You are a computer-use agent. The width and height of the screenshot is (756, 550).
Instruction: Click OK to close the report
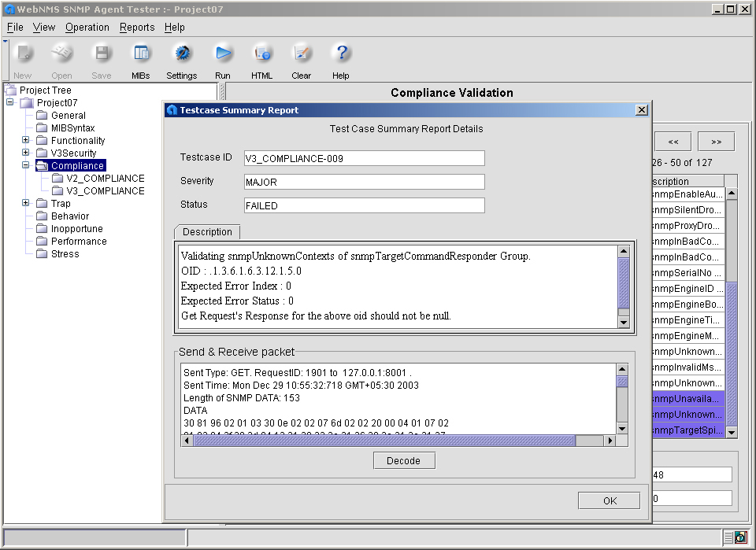pyautogui.click(x=610, y=501)
